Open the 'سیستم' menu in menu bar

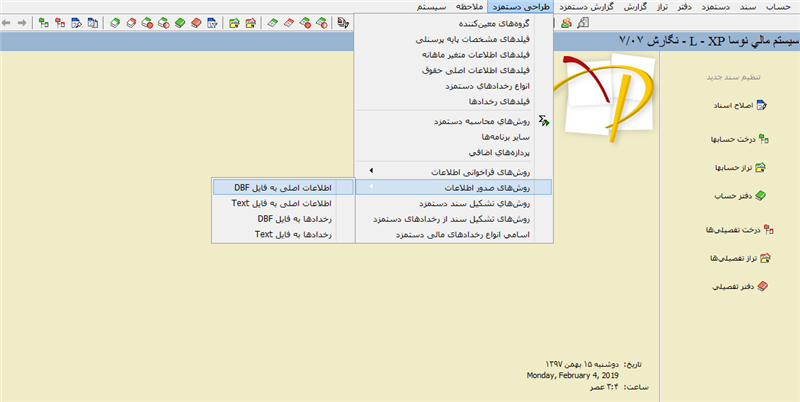pos(416,6)
